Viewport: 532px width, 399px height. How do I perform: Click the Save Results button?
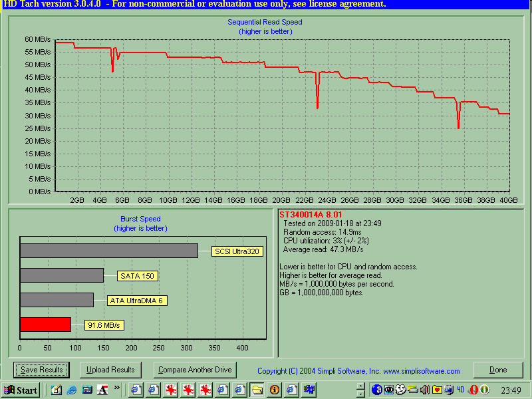pos(41,370)
